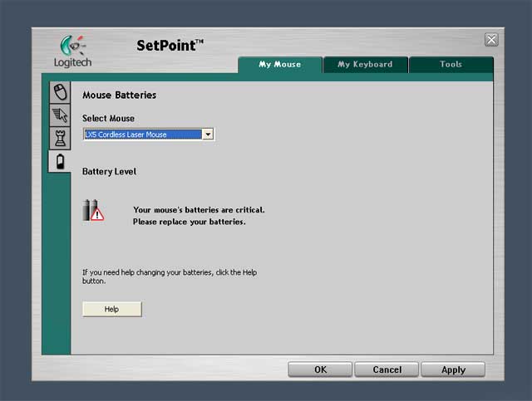
Task: Click 'Please replace your batteries.' text
Action: pyautogui.click(x=190, y=222)
